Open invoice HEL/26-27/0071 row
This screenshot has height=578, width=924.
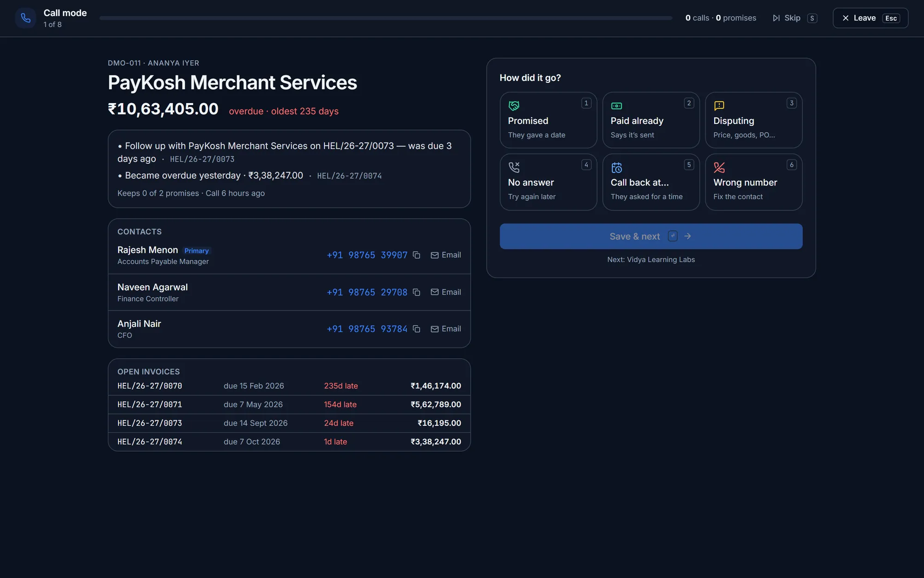(x=289, y=405)
